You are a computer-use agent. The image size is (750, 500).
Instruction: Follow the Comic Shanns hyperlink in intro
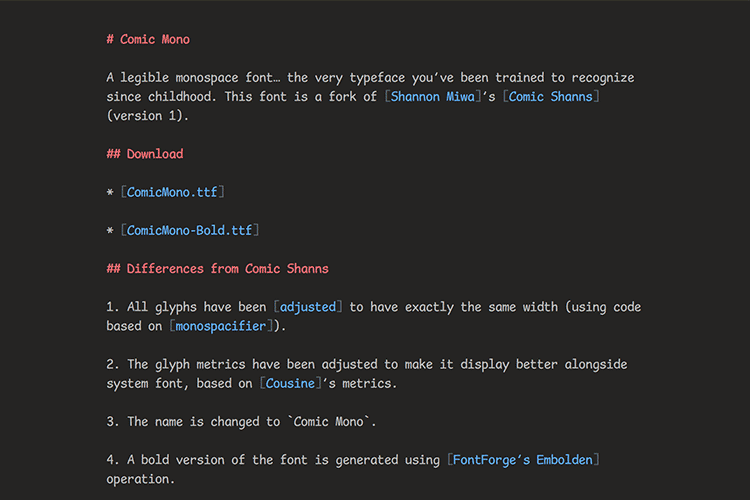click(x=553, y=97)
